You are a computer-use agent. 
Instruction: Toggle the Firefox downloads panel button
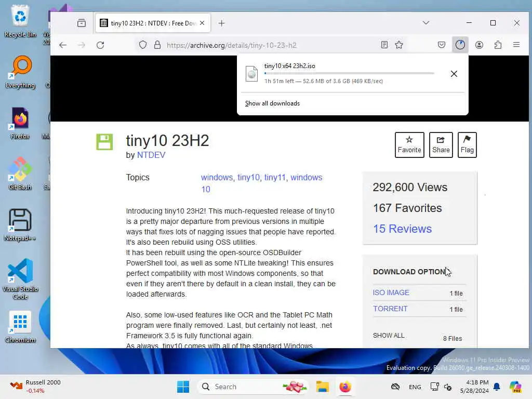(460, 45)
